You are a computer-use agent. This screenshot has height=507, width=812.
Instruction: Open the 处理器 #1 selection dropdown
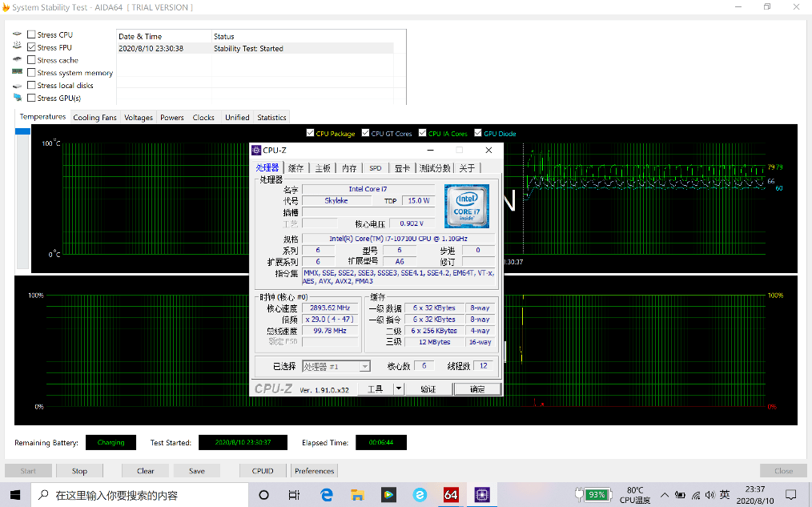pyautogui.click(x=364, y=366)
